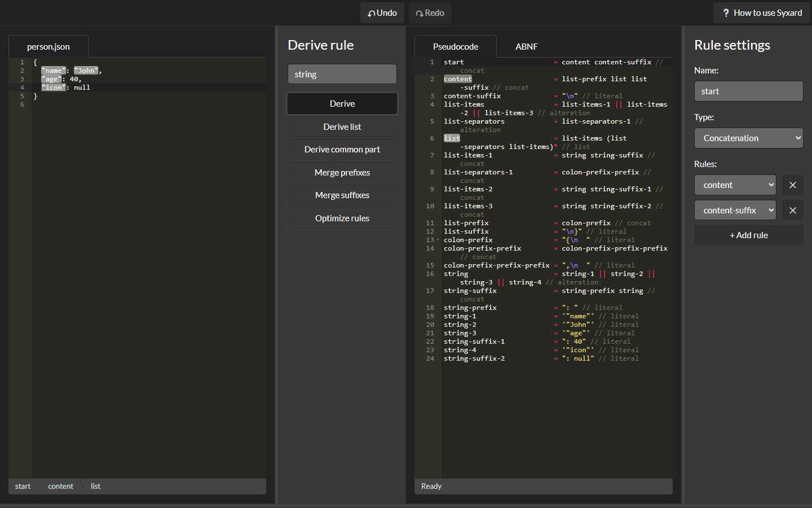Viewport: 812px width, 508px height.
Task: Click the content-suffix rule name on line 3
Action: (x=473, y=96)
